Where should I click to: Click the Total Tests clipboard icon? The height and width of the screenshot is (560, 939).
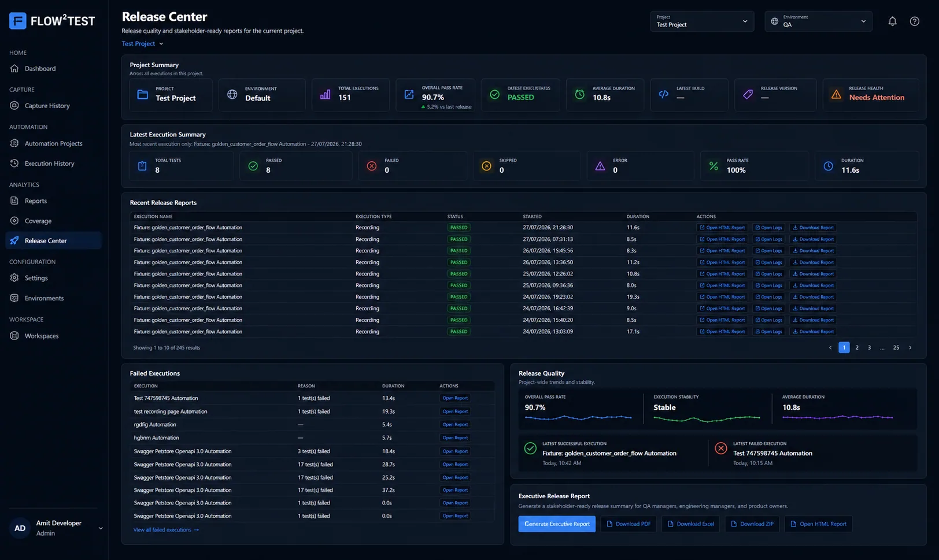pos(142,166)
